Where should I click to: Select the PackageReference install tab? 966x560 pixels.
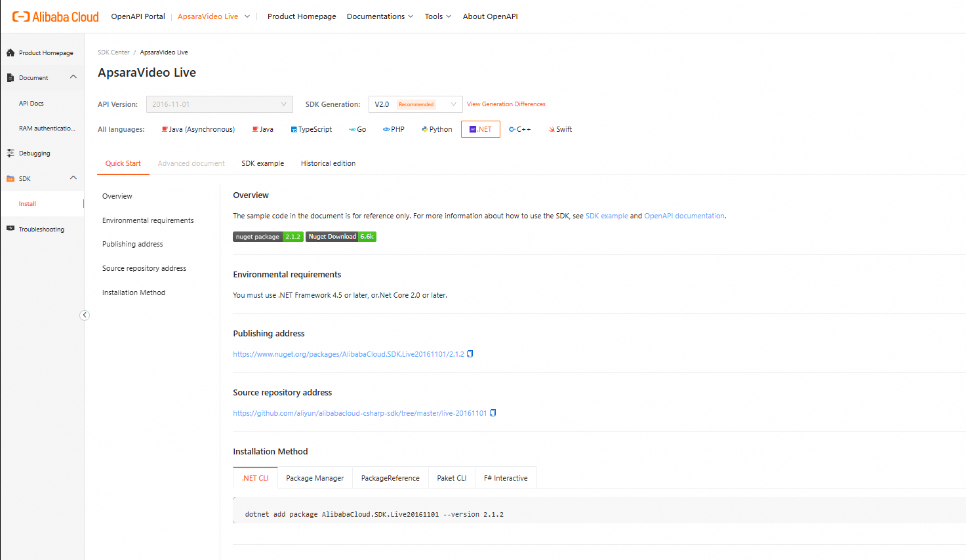[x=390, y=478]
